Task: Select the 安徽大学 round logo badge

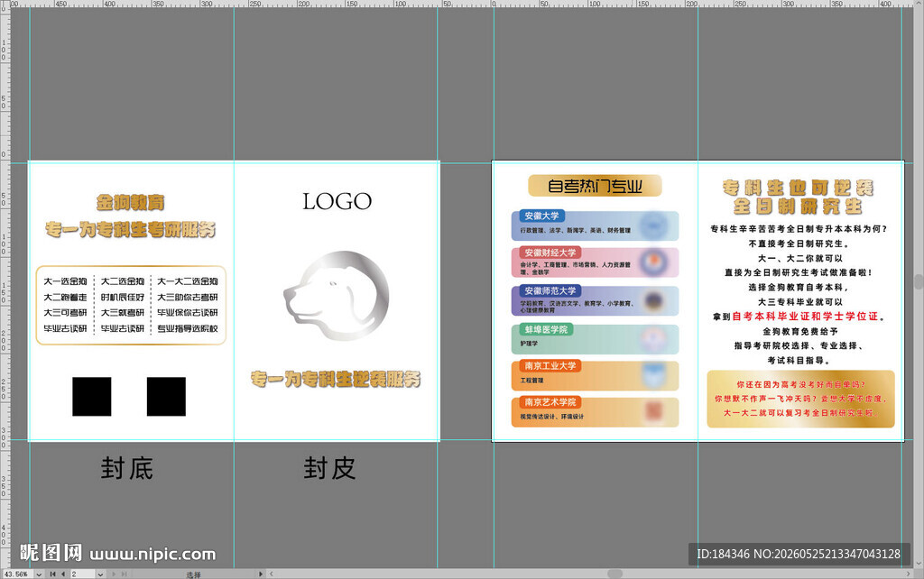Action: coord(653,226)
